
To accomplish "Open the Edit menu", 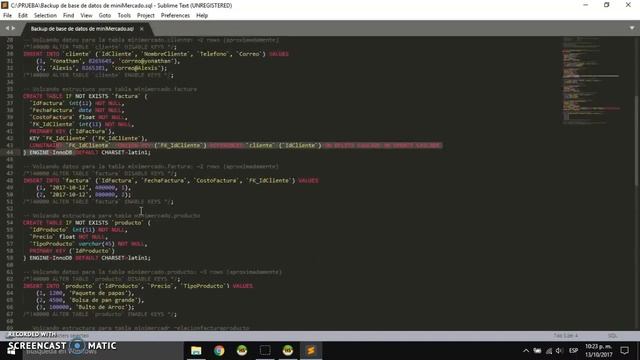I will (x=22, y=16).
